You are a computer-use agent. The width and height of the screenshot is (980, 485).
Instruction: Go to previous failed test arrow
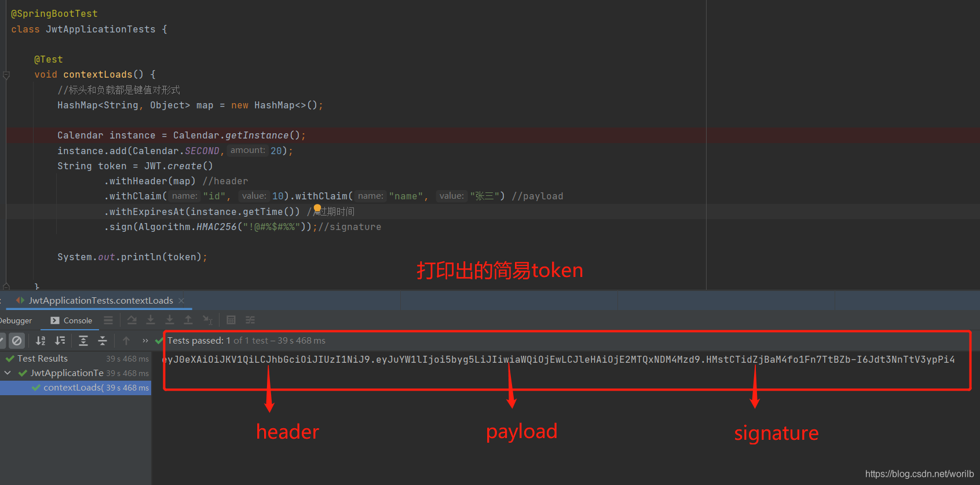coord(126,341)
